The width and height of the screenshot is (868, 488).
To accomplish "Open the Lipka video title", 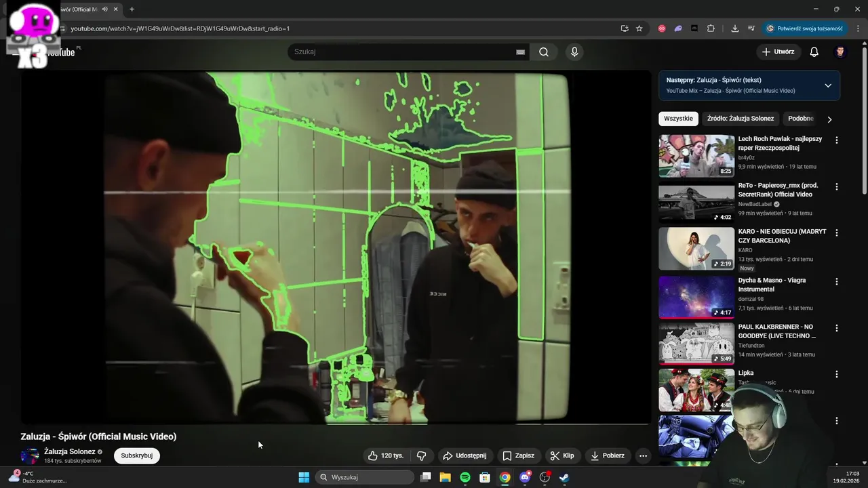I will 746,373.
